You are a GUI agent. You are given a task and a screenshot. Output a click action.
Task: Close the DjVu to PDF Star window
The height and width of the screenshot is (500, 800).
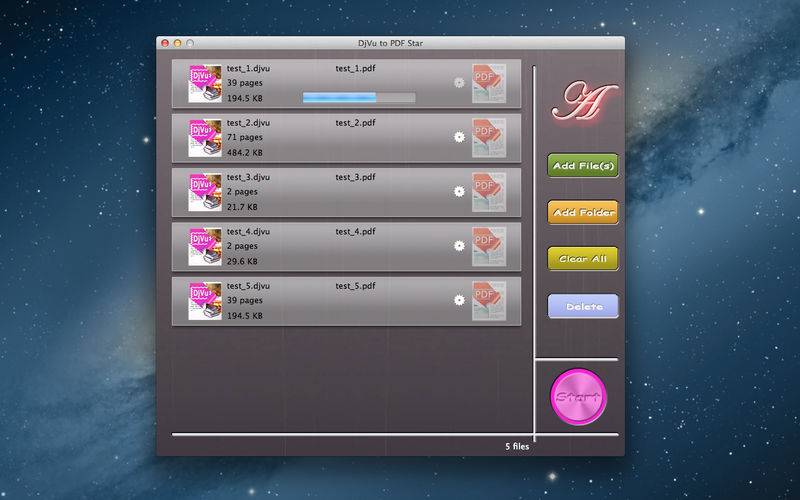(165, 43)
